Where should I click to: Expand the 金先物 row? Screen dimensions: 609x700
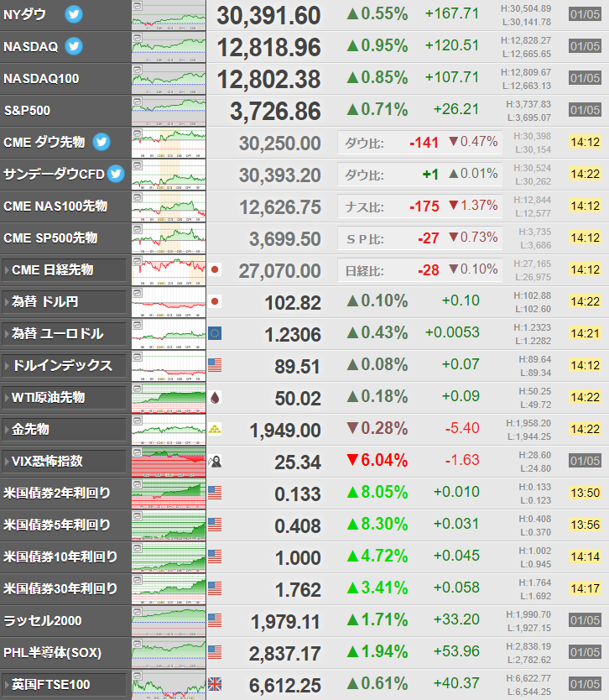click(x=65, y=430)
